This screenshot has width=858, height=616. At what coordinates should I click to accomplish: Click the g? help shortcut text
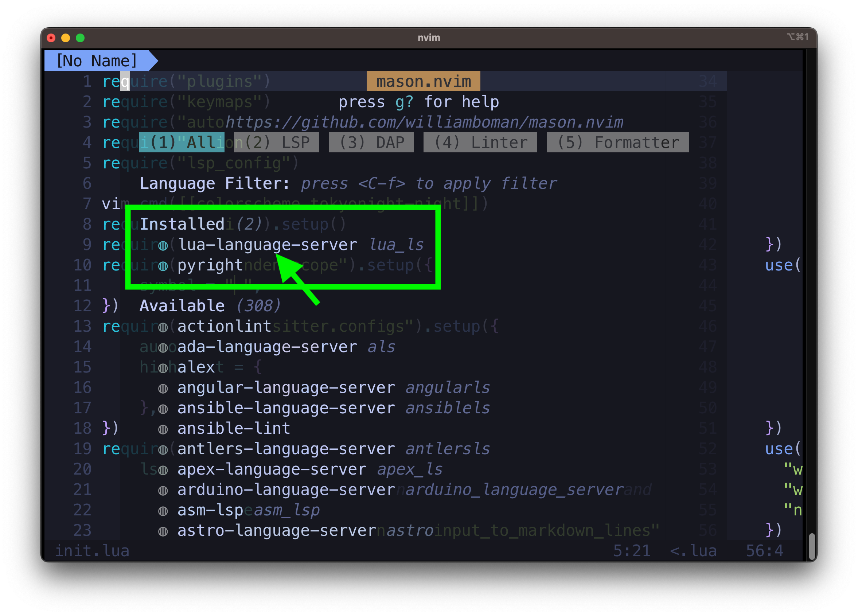pos(405,102)
